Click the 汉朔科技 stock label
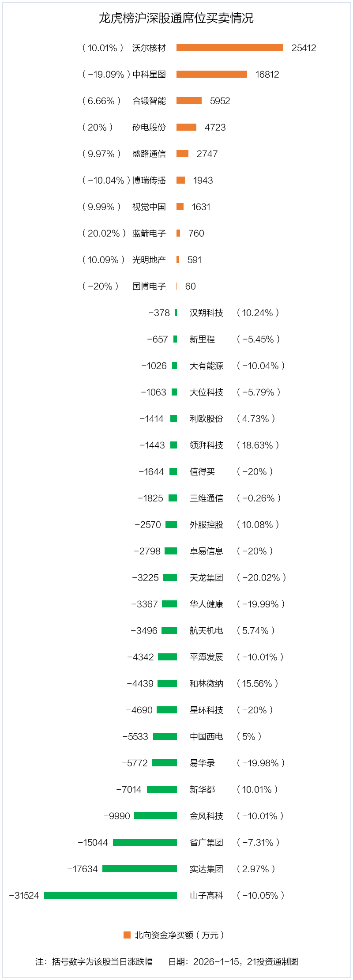The height and width of the screenshot is (980, 353). (x=206, y=313)
